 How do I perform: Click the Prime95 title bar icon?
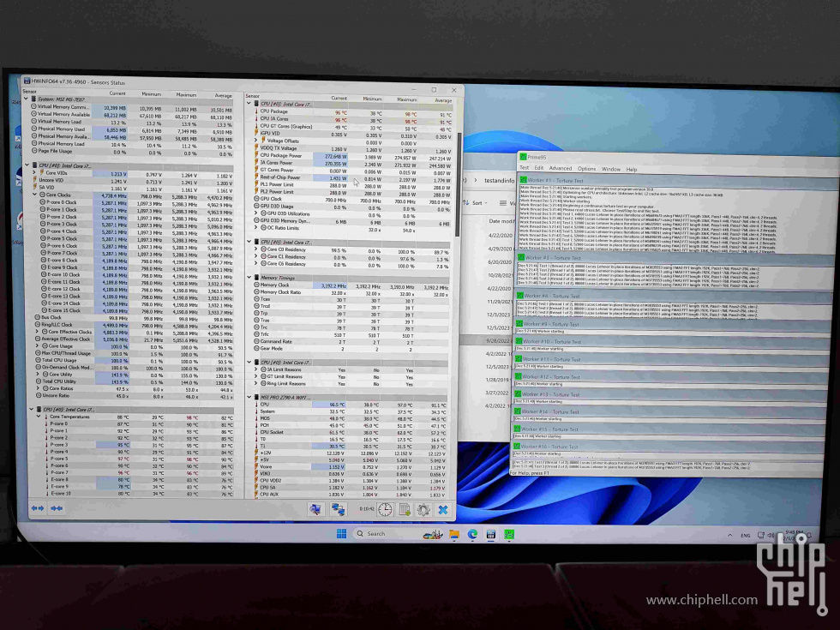523,157
